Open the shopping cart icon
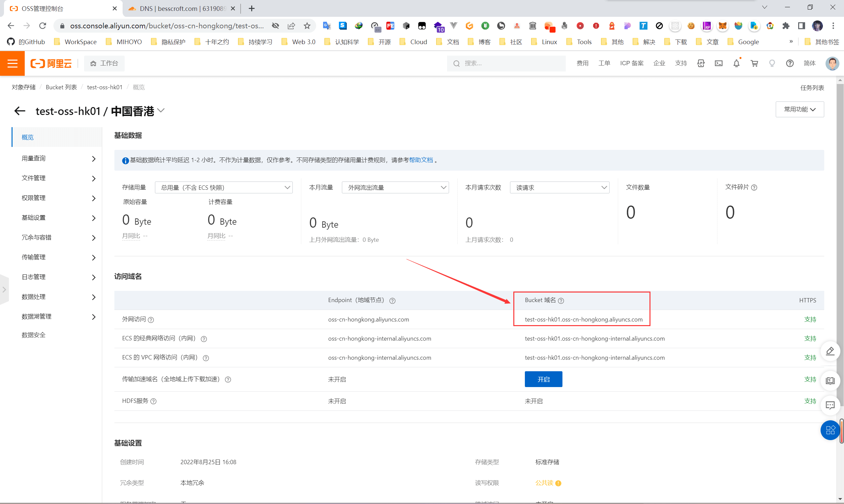This screenshot has width=844, height=504. click(x=754, y=64)
